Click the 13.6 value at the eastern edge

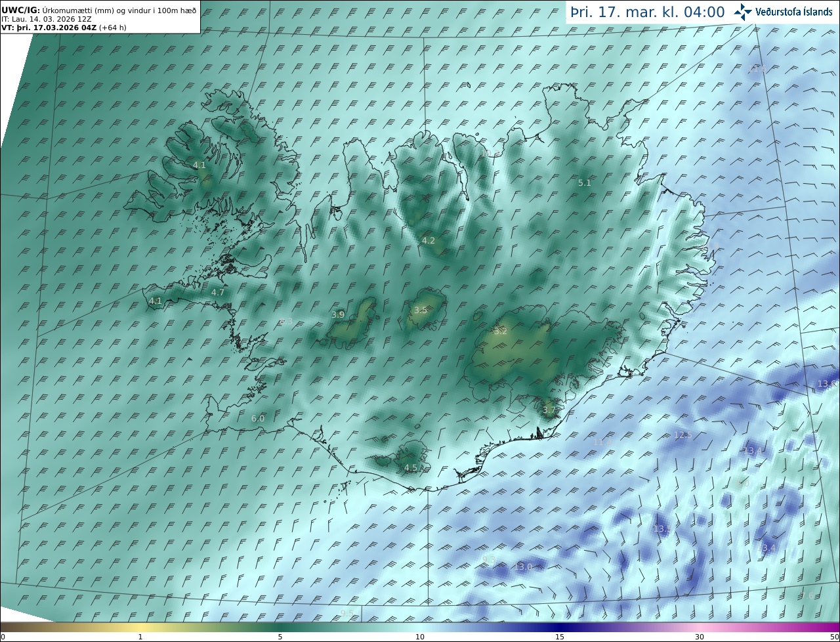[x=827, y=384]
